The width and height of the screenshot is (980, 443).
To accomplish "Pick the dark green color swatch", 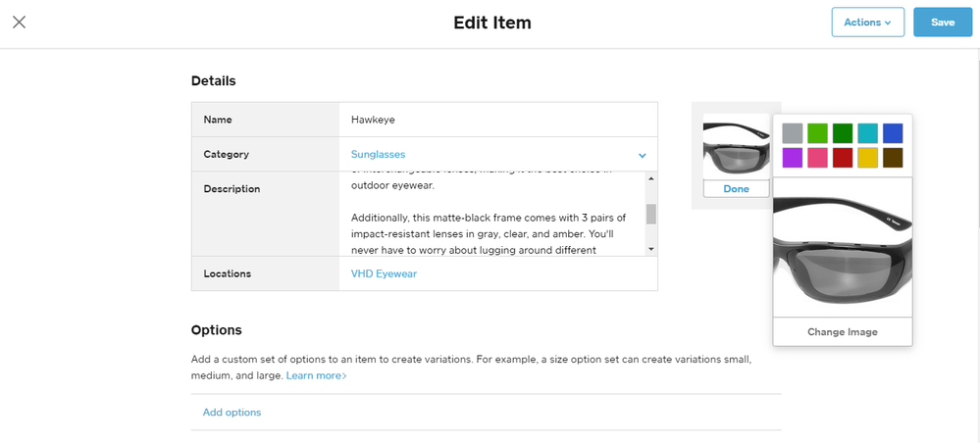I will tap(843, 133).
